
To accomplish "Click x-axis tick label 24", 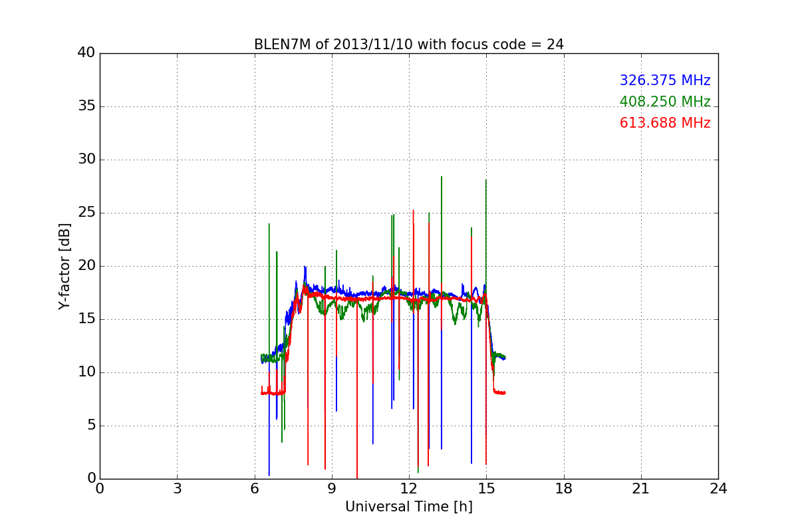I will click(718, 488).
